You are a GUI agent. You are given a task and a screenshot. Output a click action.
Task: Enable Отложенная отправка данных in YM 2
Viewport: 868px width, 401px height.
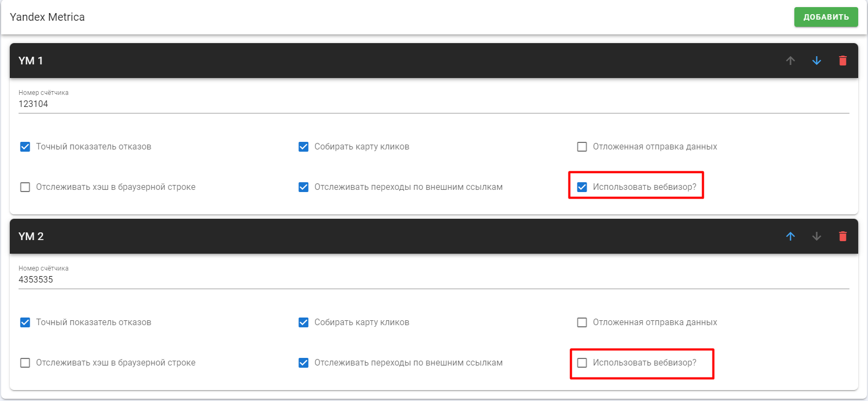(x=582, y=322)
